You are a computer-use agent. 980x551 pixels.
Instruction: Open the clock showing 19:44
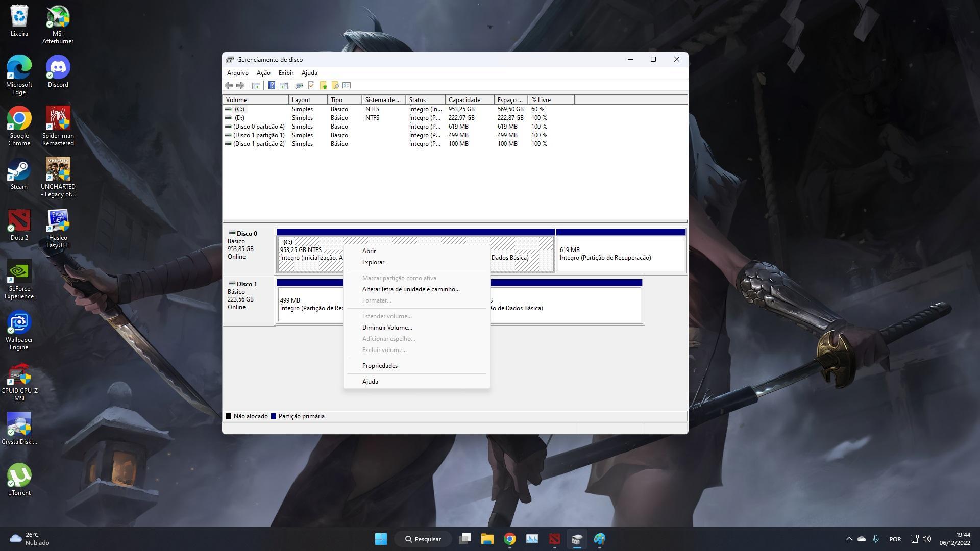[x=954, y=539]
